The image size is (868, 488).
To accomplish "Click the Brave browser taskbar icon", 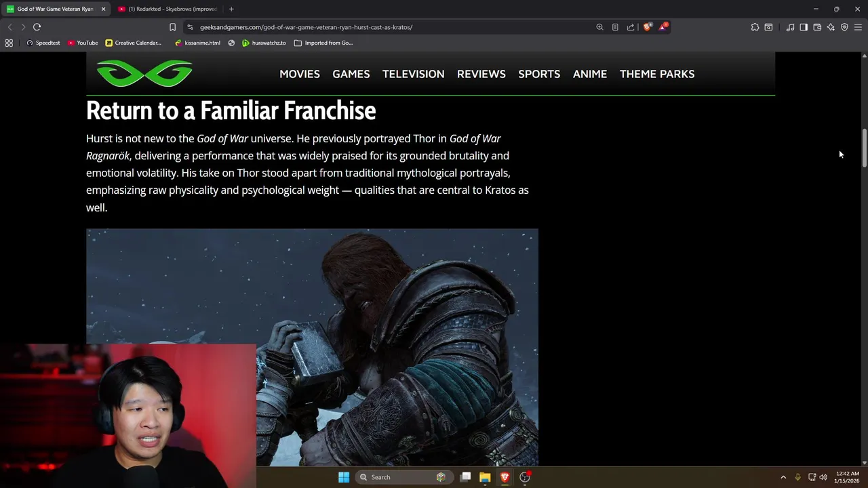I will coord(505,477).
